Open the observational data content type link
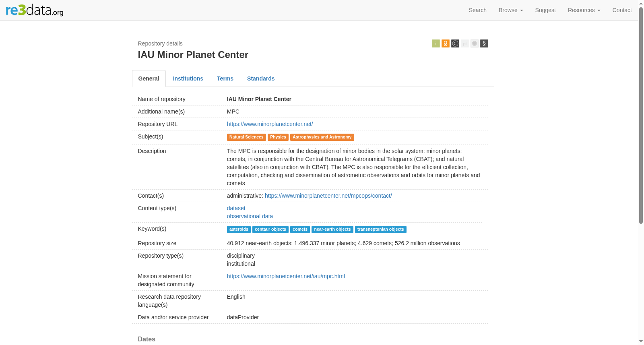Image resolution: width=644 pixels, height=345 pixels. tap(250, 216)
